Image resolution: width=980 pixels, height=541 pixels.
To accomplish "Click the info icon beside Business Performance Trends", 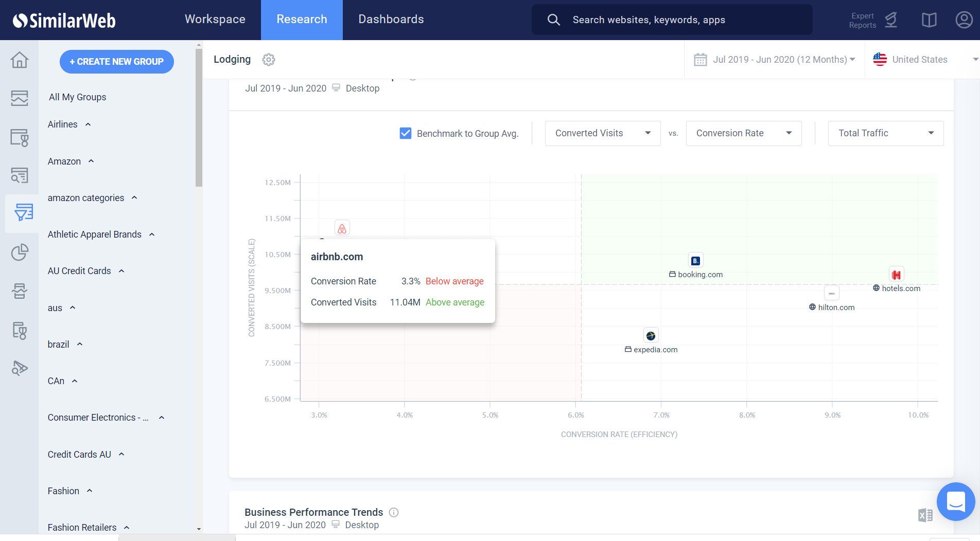I will pos(394,512).
